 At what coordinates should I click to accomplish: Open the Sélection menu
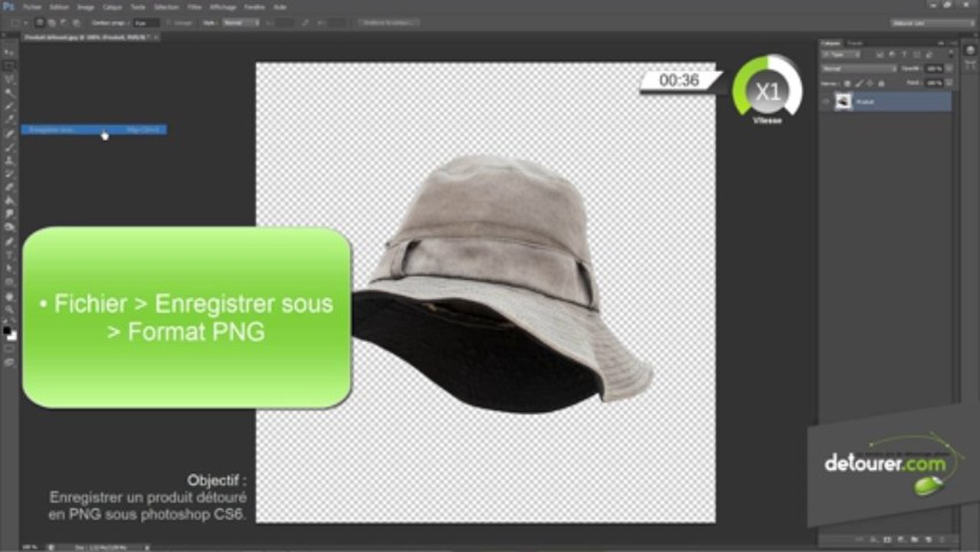pos(166,7)
